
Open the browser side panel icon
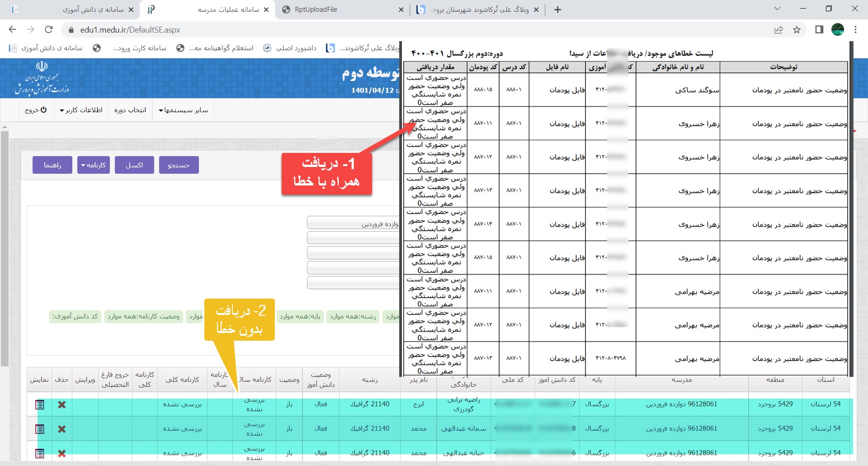pos(819,30)
